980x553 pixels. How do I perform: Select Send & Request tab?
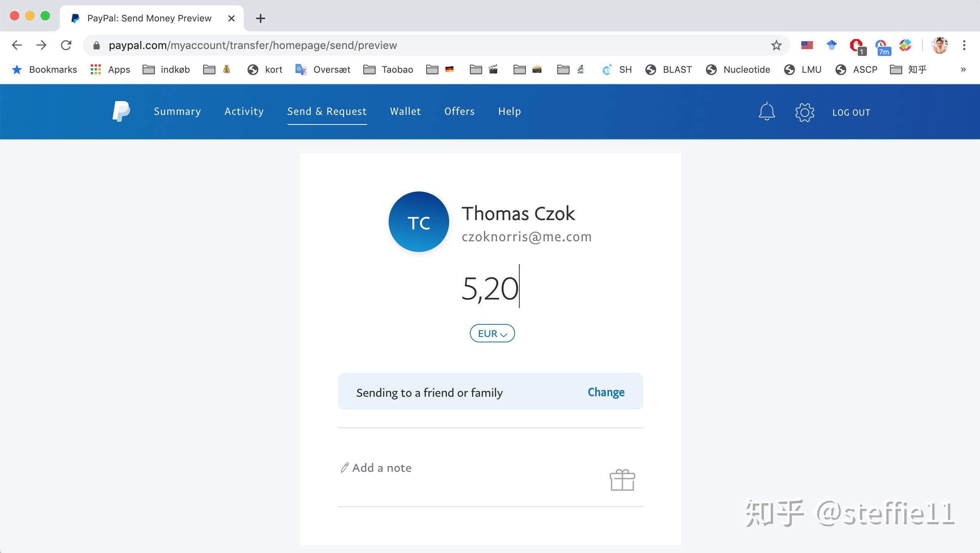[327, 111]
